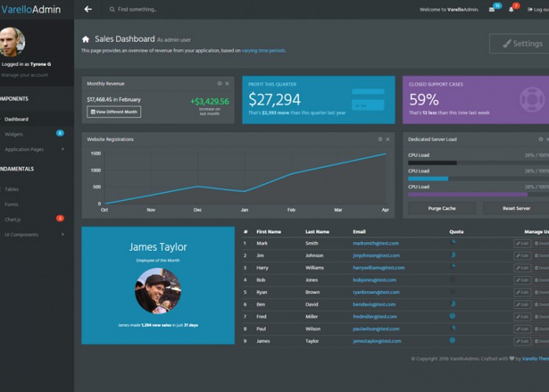Image resolution: width=549 pixels, height=392 pixels.
Task: Open the varying time periods link
Action: (x=264, y=50)
